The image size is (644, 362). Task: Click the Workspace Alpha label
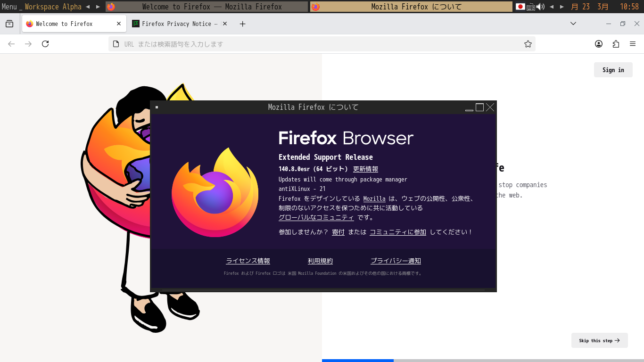pos(53,7)
